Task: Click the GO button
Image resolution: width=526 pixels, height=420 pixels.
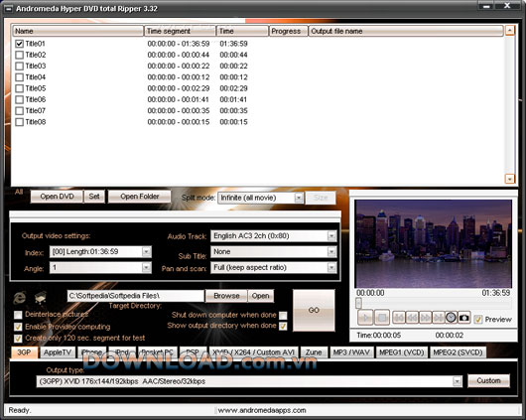Action: (x=314, y=310)
